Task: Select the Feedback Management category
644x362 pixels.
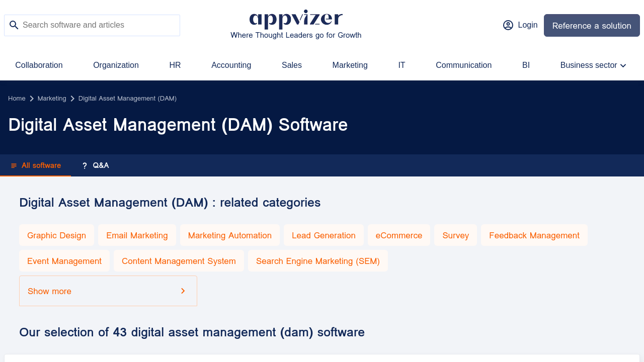Action: click(x=534, y=235)
